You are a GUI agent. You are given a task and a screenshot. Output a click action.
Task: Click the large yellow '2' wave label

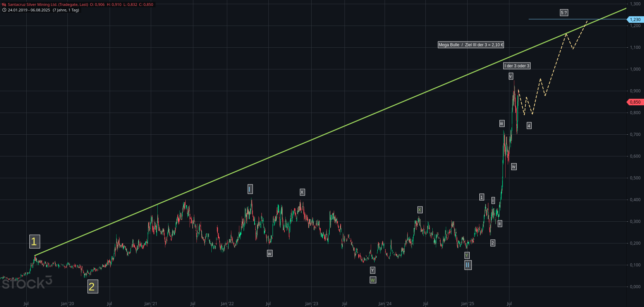pos(93,287)
